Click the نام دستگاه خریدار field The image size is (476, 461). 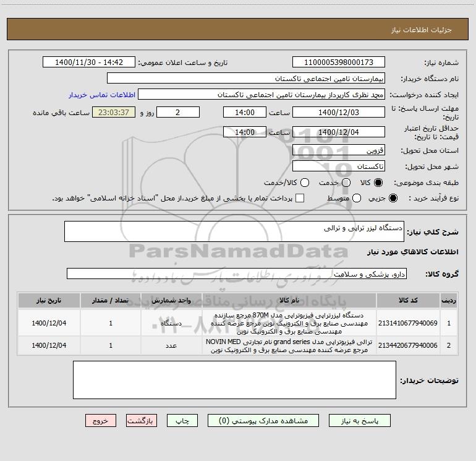point(246,78)
